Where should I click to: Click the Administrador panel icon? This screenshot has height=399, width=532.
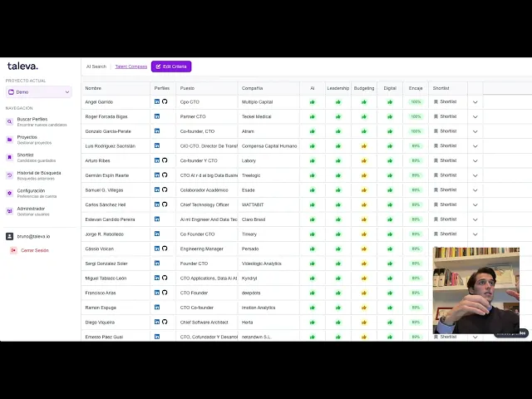[9, 211]
